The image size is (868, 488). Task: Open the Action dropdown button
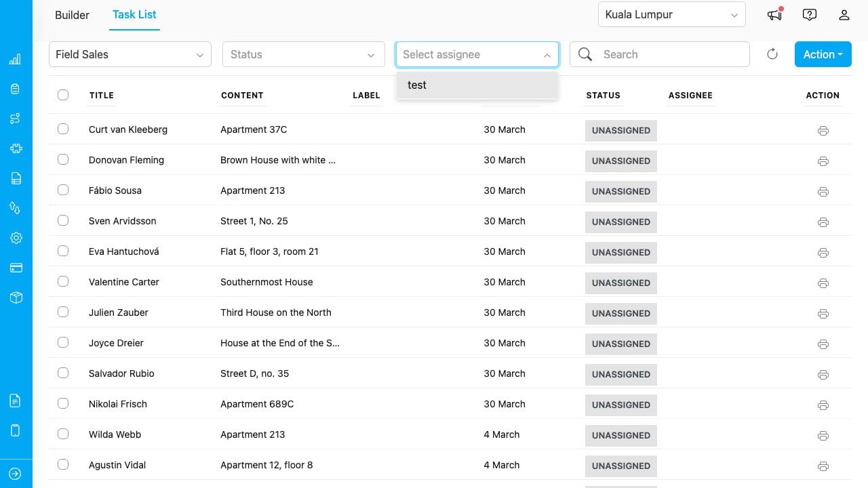coord(823,54)
